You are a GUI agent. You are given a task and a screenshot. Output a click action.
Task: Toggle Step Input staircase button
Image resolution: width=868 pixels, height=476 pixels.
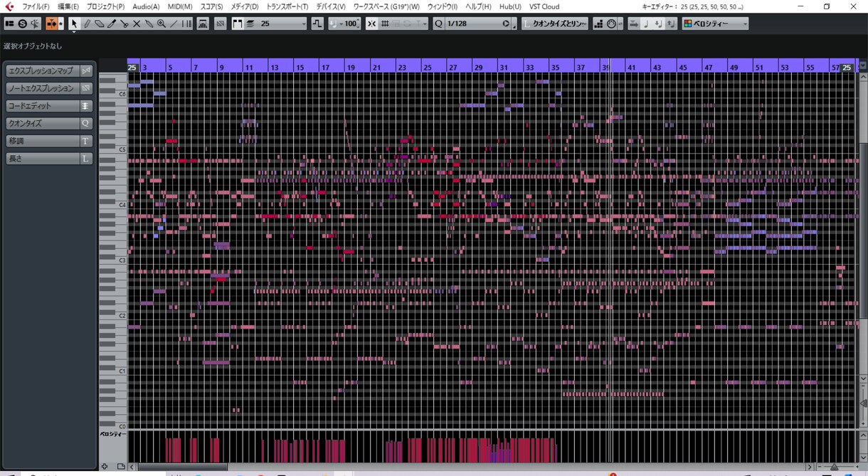(598, 23)
